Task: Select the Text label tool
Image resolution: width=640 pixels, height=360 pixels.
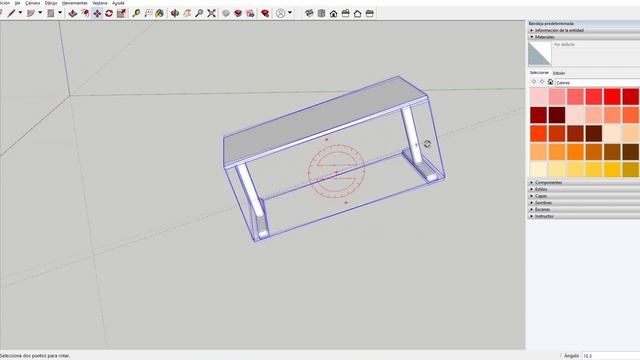Action: pyautogui.click(x=149, y=13)
